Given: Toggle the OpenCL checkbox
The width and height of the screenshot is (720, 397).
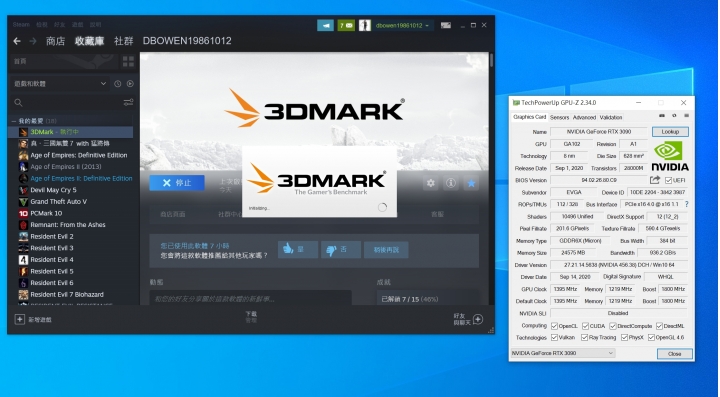Looking at the screenshot, I should click(x=554, y=326).
